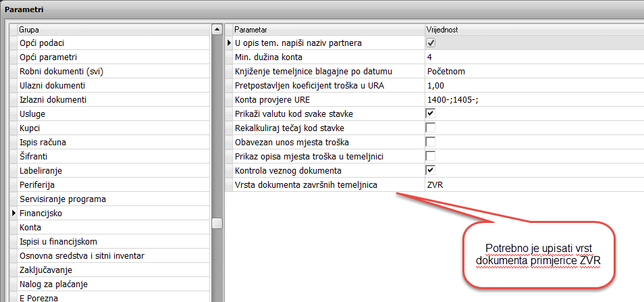The height and width of the screenshot is (302, 644).
Task: Disable 'Kontrola veznog dokumenta' checkbox
Action: pyautogui.click(x=431, y=170)
